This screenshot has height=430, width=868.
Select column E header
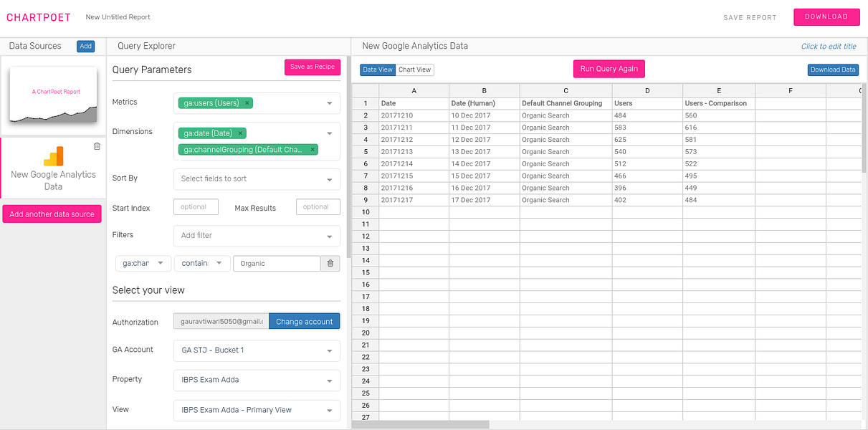pos(719,91)
